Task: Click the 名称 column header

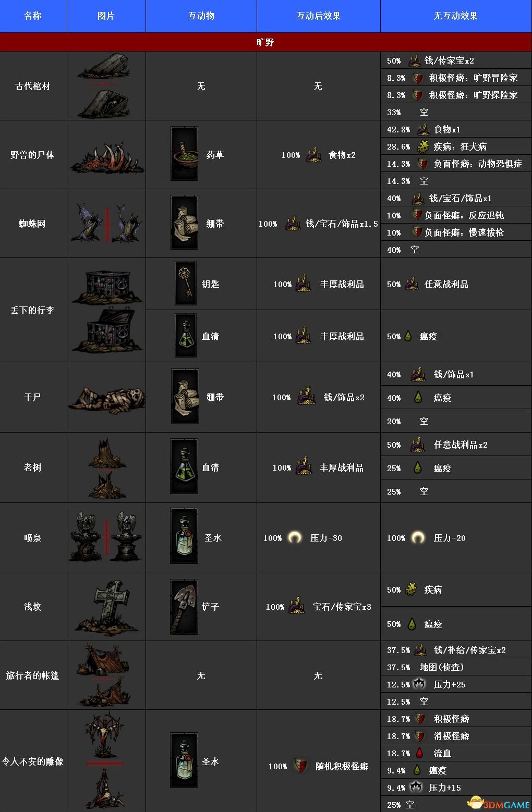Action: click(x=33, y=16)
